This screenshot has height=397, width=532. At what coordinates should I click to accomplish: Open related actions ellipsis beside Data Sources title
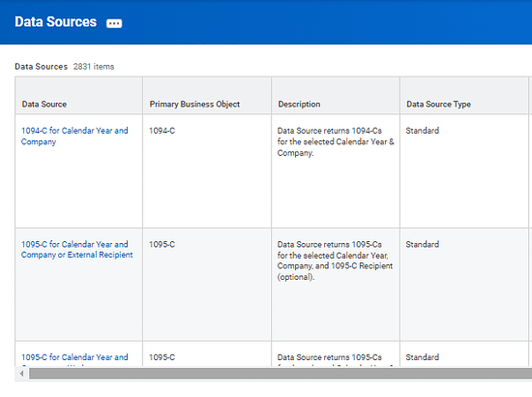114,23
